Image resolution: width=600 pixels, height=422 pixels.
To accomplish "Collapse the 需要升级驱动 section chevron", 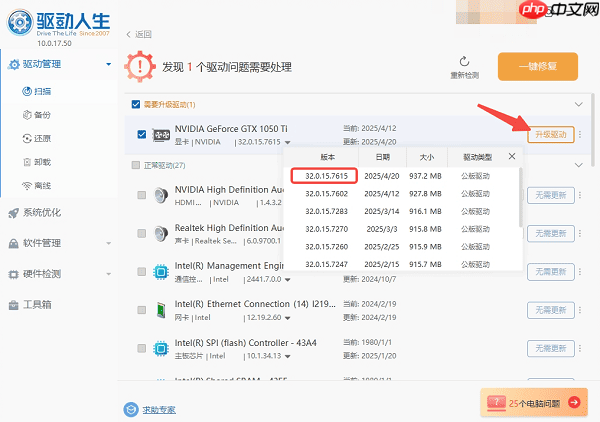I will [579, 104].
